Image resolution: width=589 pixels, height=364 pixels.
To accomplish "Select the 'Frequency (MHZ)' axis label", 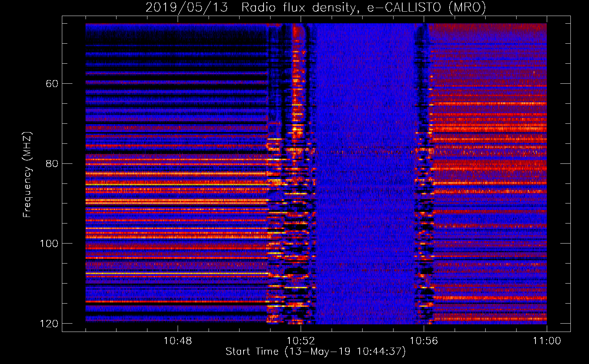I will point(27,174).
